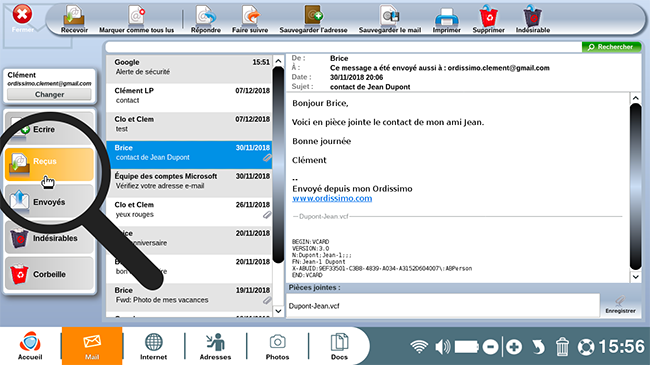Click the email body scroll up arrow
Screen dimensions: 650x365
(x=635, y=98)
